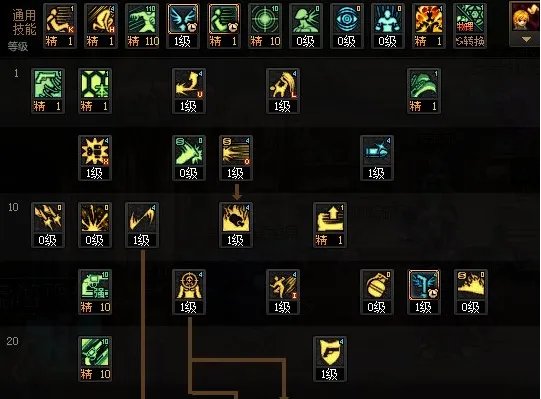Choose the yellow shield pistol skill icon
This screenshot has width=541, height=399.
pos(330,359)
